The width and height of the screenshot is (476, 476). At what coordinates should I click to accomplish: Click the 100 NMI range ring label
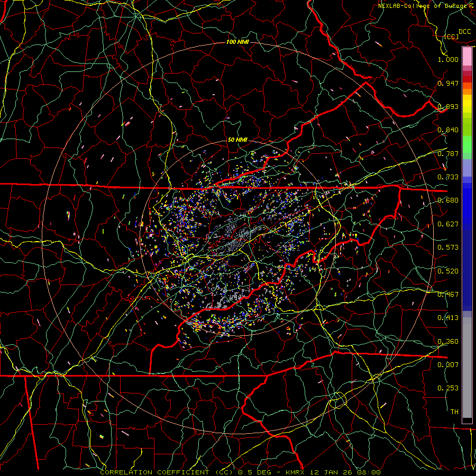[x=237, y=42]
